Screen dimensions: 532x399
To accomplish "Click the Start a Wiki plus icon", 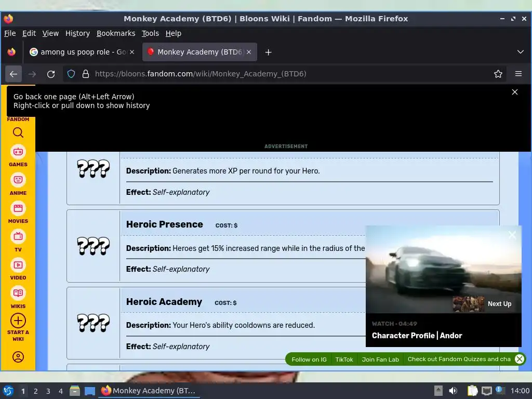I will (18, 321).
